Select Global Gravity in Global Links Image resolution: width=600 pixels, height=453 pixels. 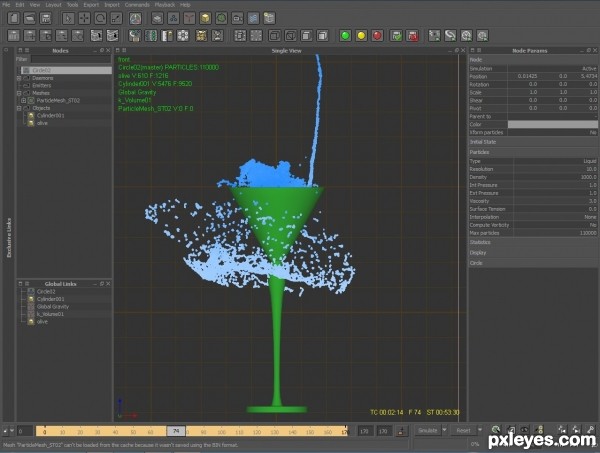53,307
